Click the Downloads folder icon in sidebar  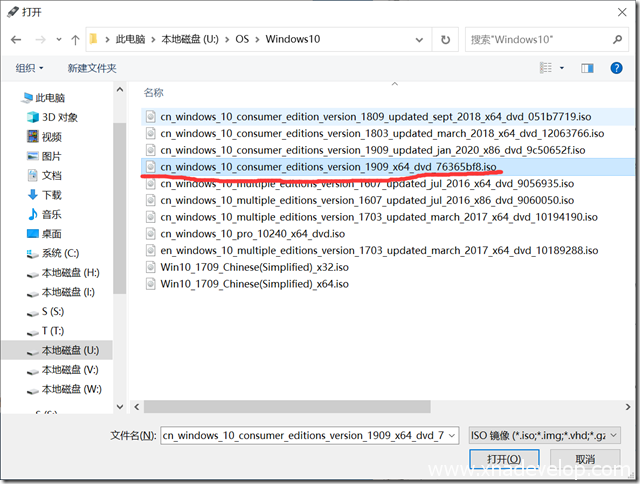coord(33,194)
